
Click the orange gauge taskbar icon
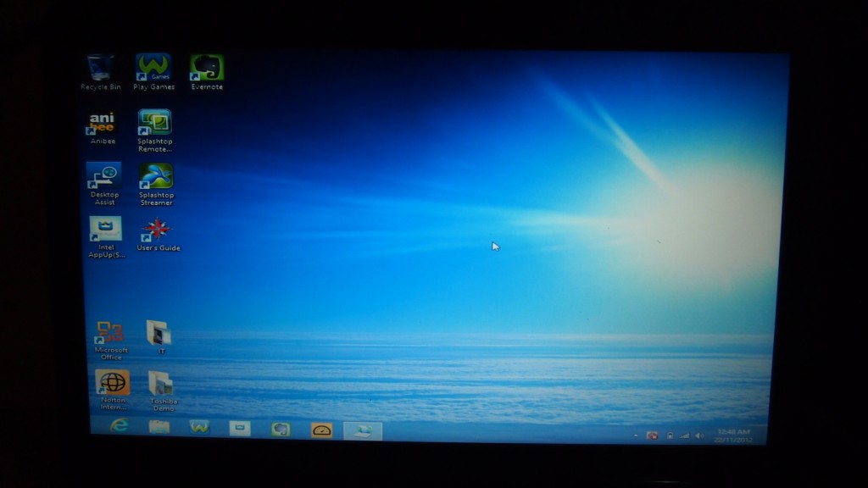321,430
